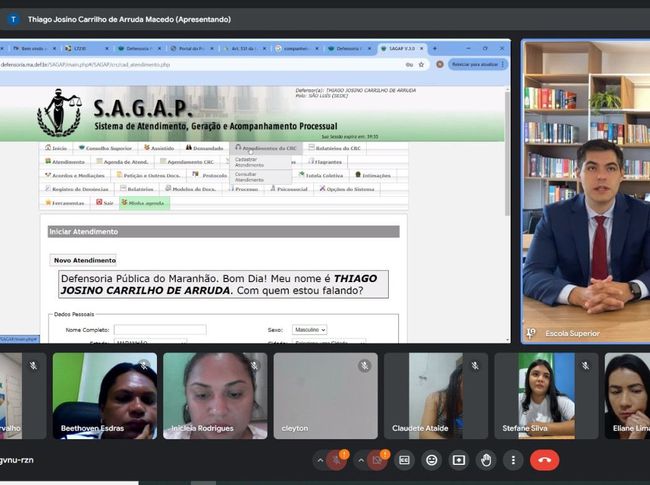Raise hand in the meeting
Image resolution: width=650 pixels, height=485 pixels.
pos(486,460)
